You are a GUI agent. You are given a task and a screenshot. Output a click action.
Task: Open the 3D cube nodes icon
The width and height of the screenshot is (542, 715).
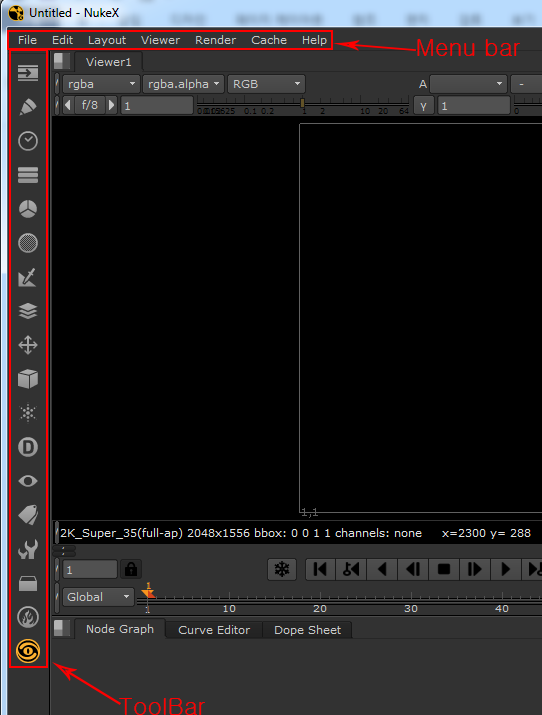pos(28,379)
